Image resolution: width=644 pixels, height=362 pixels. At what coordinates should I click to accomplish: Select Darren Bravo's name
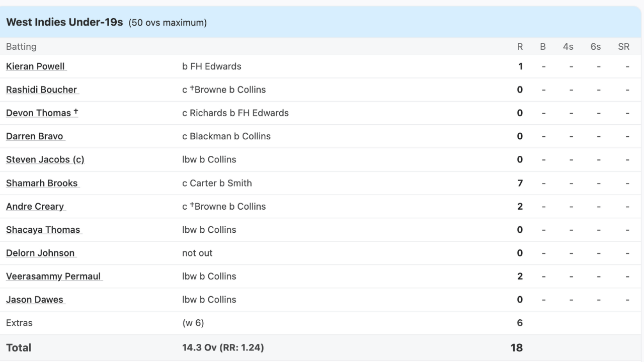(35, 136)
